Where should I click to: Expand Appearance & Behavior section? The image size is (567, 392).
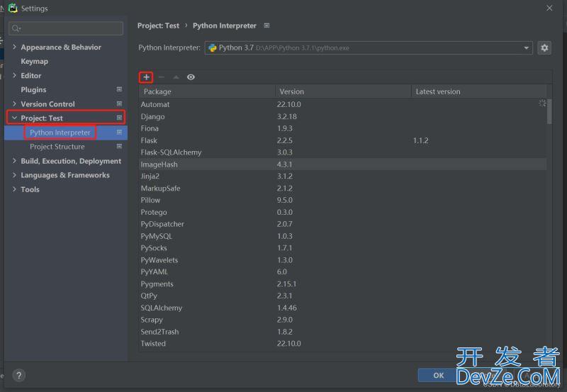point(14,47)
